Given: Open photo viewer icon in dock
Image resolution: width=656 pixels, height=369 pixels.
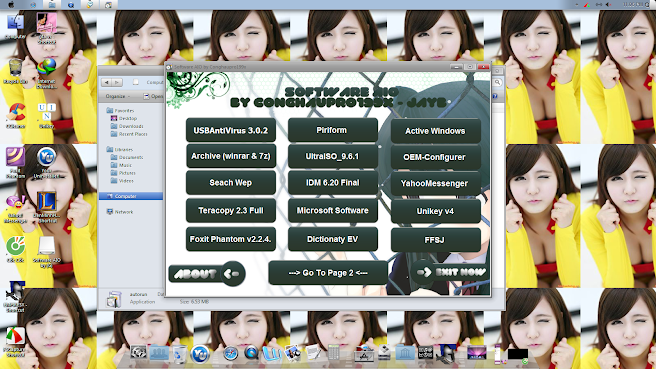Looking at the screenshot, I should [292, 354].
